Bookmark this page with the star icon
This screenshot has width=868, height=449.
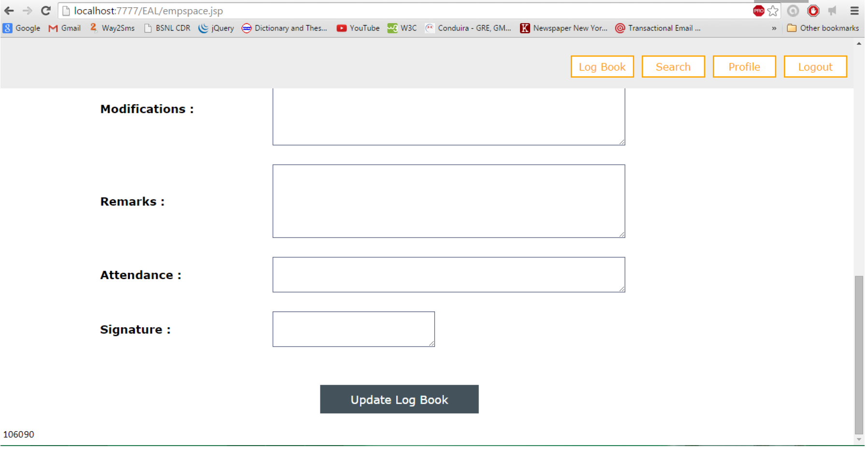pos(773,10)
